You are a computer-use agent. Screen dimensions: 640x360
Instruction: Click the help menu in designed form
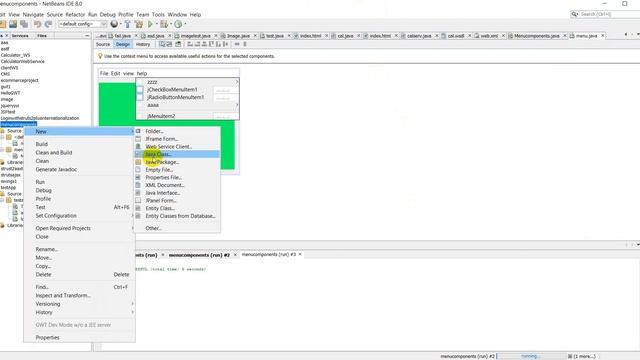(x=142, y=73)
